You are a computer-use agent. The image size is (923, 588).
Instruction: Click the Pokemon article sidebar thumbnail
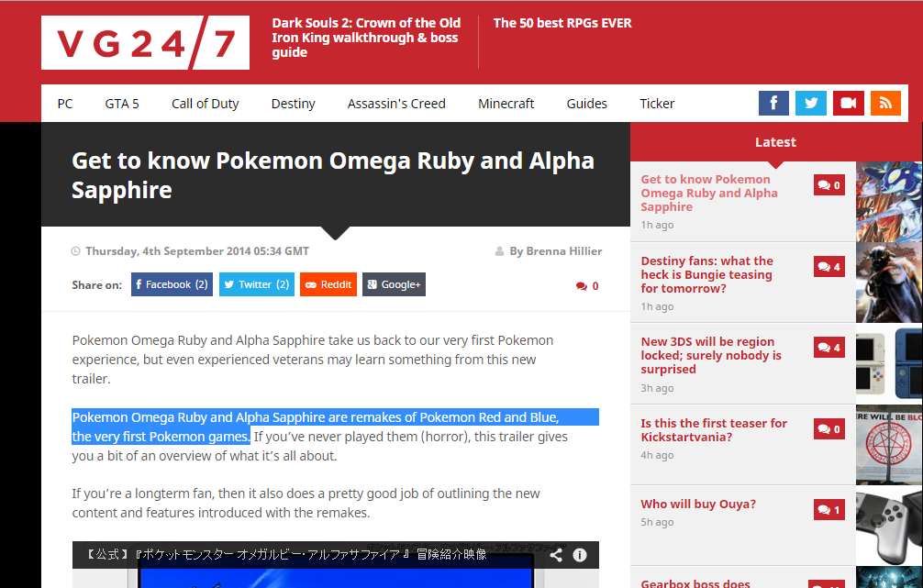coord(889,201)
